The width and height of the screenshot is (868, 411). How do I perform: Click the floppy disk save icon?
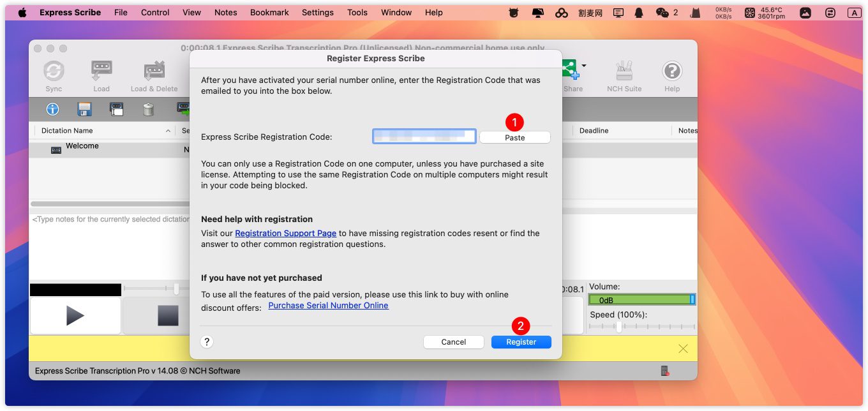point(84,109)
